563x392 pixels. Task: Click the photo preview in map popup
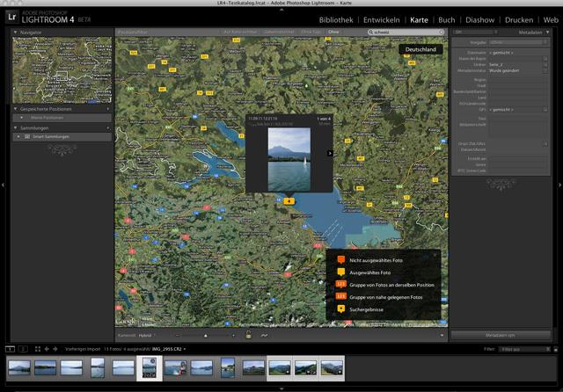point(289,160)
